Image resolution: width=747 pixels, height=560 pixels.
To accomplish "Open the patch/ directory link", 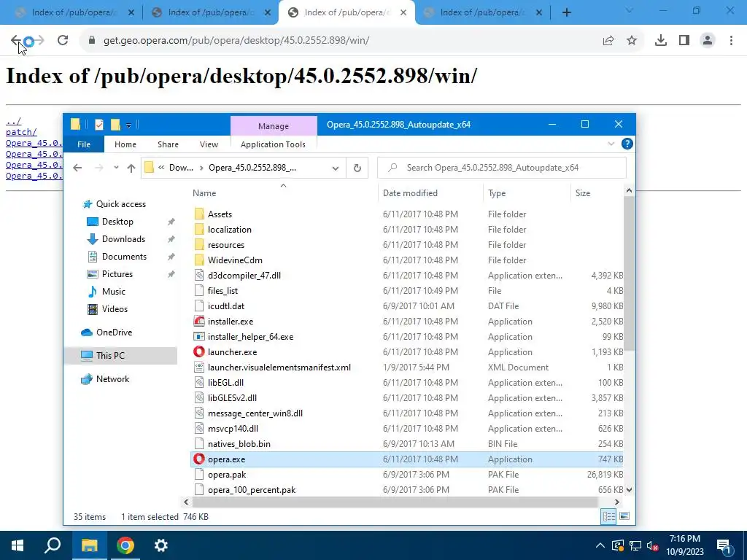I will (x=21, y=132).
